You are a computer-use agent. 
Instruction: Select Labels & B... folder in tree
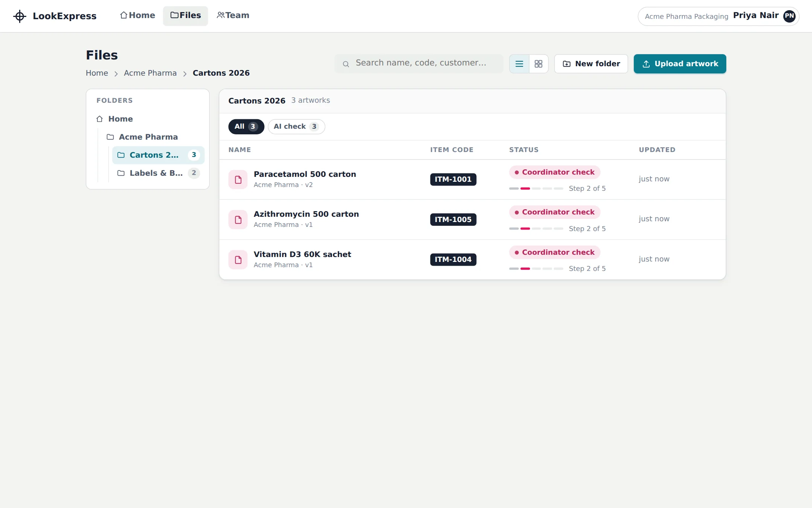(158, 173)
